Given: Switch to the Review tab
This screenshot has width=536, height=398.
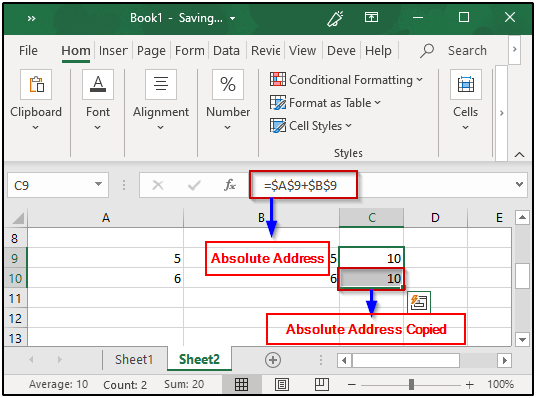Looking at the screenshot, I should (266, 51).
